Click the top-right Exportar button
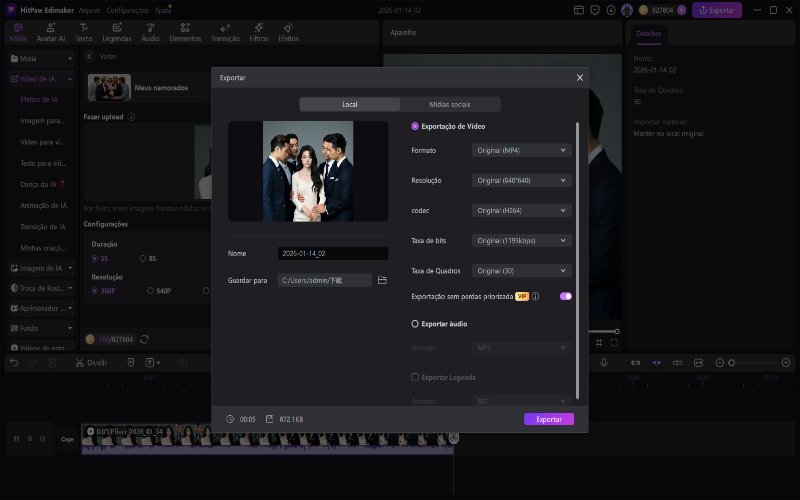The image size is (800, 500). 717,10
